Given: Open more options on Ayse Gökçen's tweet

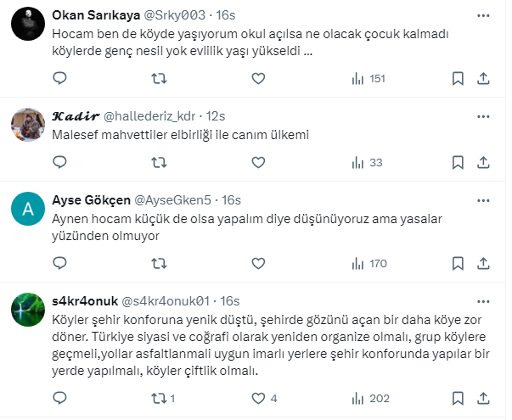Looking at the screenshot, I should coord(483,200).
